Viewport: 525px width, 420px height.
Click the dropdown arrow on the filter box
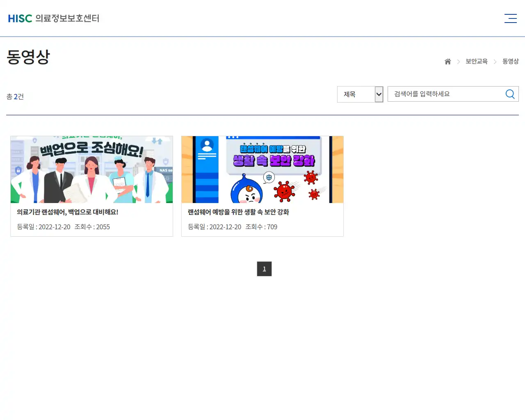click(378, 94)
